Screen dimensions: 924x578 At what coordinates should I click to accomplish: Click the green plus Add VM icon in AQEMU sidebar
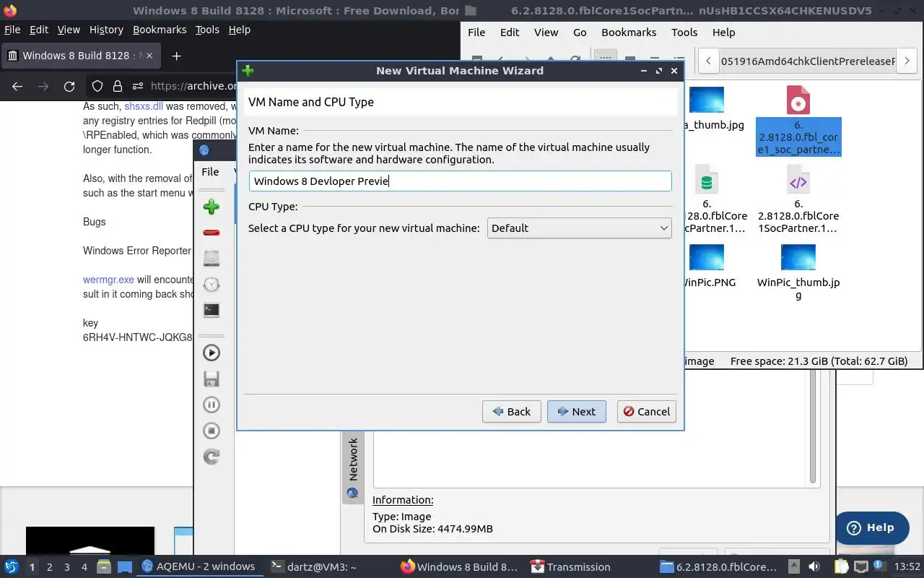click(212, 207)
